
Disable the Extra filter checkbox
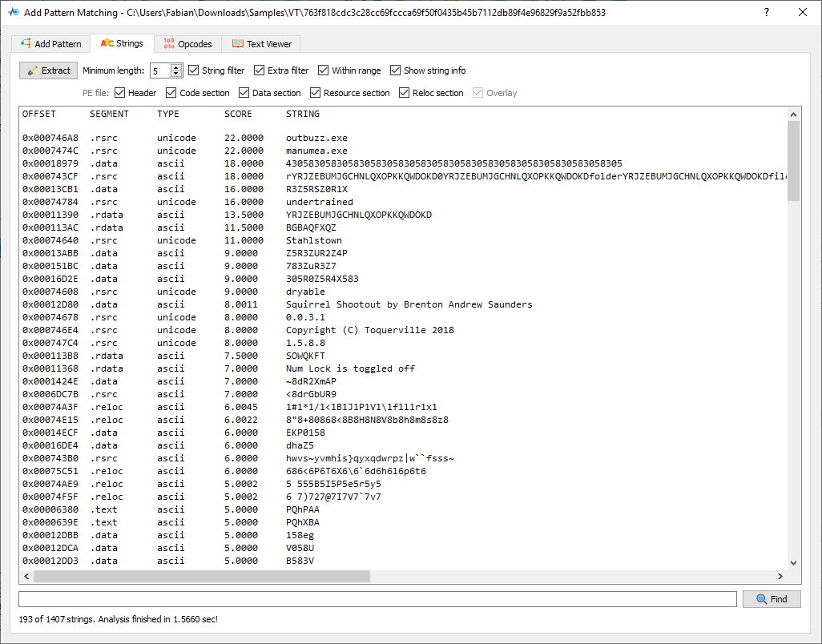click(x=260, y=70)
